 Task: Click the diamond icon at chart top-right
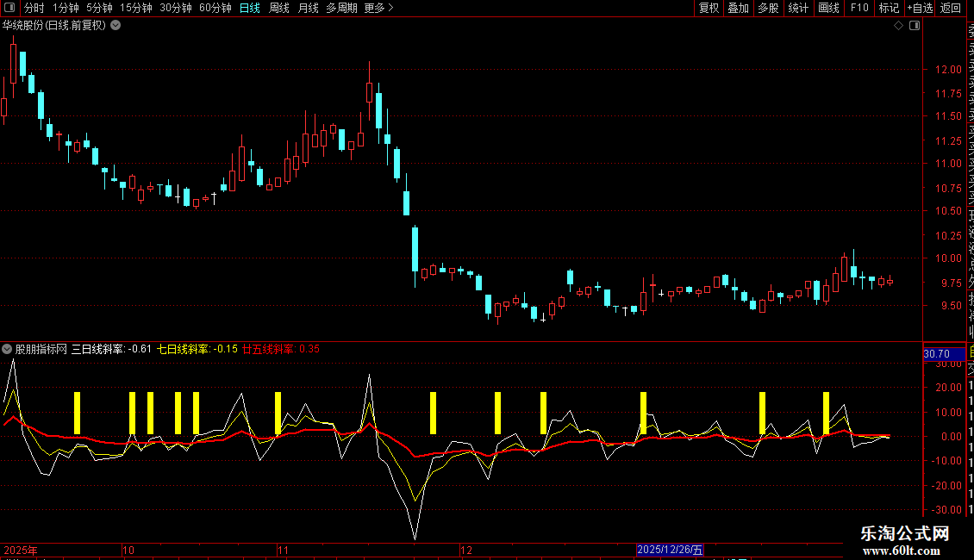[898, 26]
